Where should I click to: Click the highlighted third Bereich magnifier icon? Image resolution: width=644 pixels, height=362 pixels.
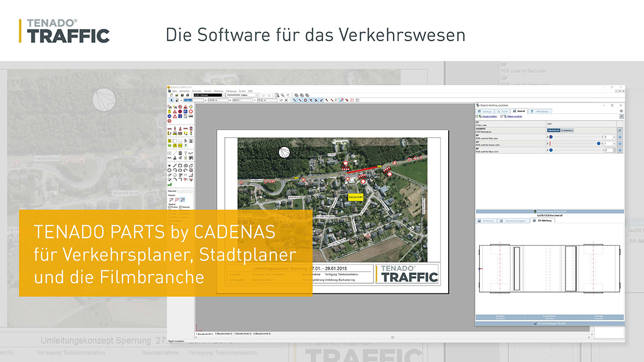pos(182,200)
